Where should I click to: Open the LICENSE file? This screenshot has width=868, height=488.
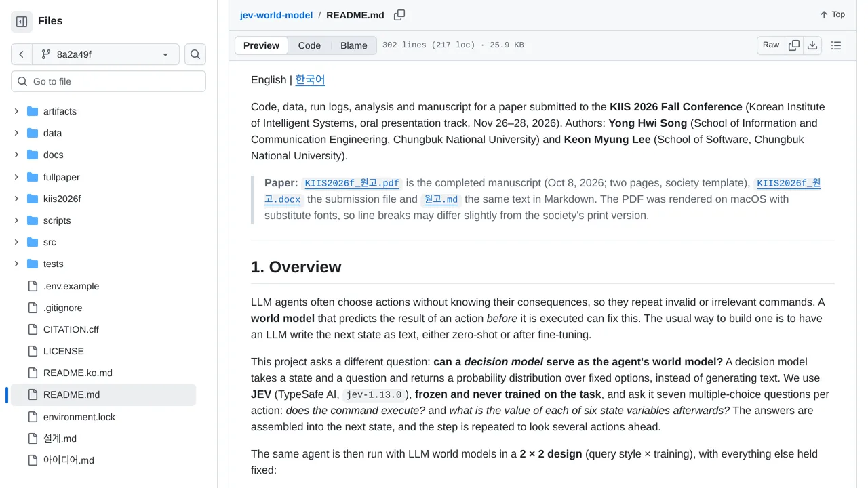tap(64, 351)
